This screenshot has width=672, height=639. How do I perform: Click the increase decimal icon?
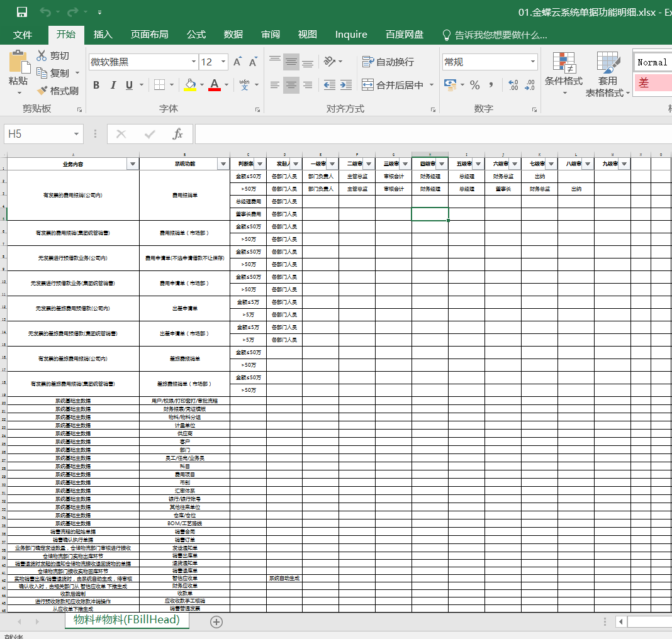point(513,85)
